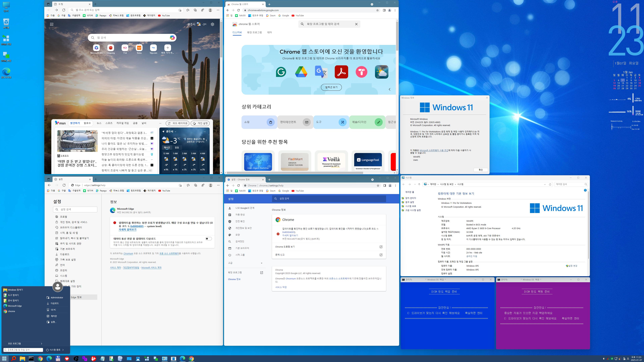Screen dimensions: 644x362
Task: Click the Web Store vertical scrollbar
Action: [x=397, y=36]
